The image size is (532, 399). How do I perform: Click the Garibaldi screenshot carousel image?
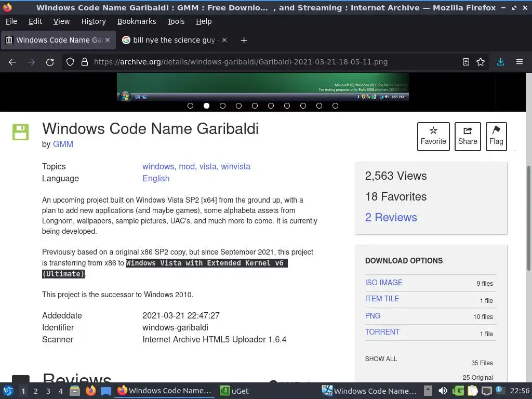point(262,87)
